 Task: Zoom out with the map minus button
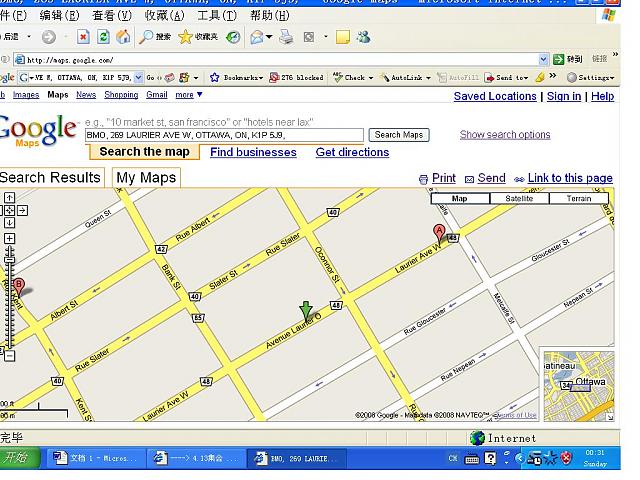(x=10, y=355)
